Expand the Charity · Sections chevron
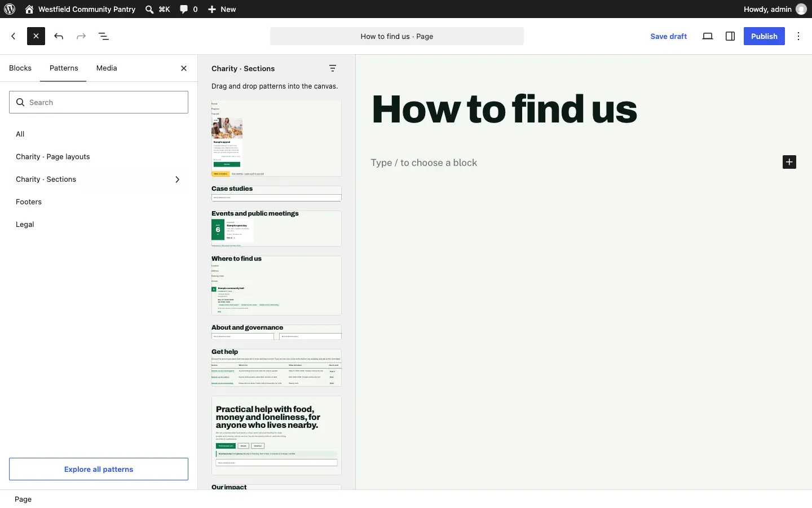The height and width of the screenshot is (508, 812). [x=178, y=180]
